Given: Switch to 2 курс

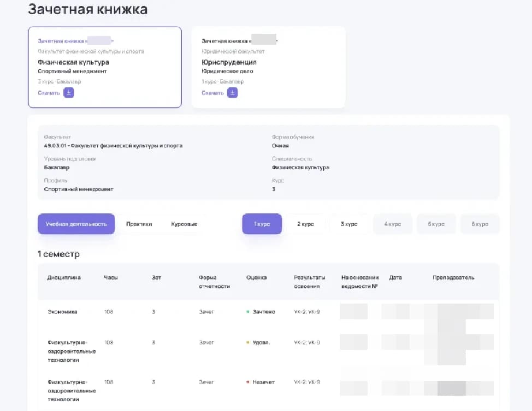Looking at the screenshot, I should tap(305, 224).
